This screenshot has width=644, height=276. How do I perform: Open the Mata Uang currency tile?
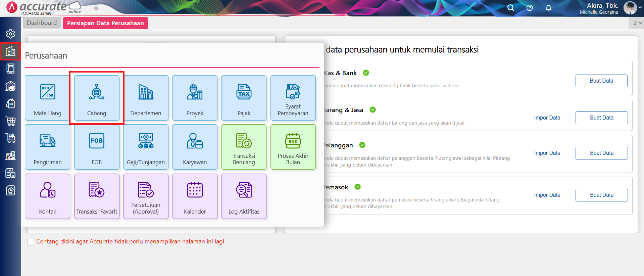tap(47, 98)
